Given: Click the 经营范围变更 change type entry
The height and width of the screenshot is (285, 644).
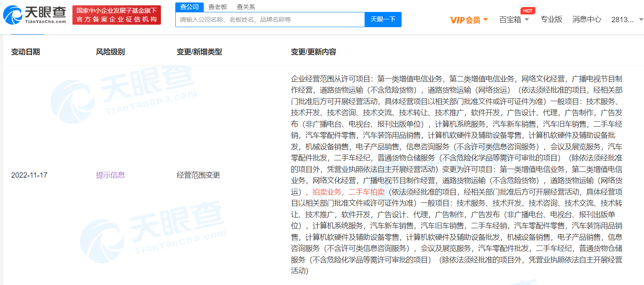Looking at the screenshot, I should coord(198,175).
